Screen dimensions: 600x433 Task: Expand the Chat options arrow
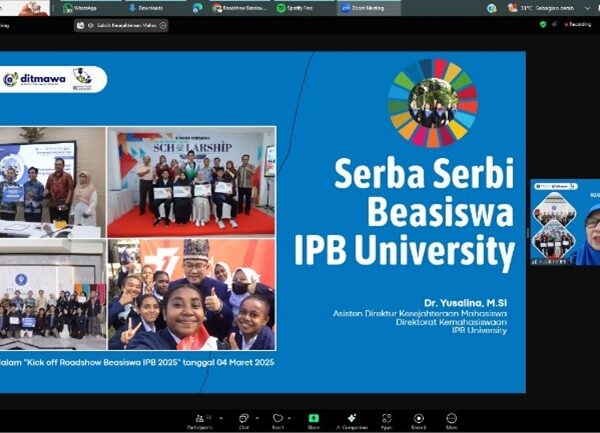tap(256, 418)
